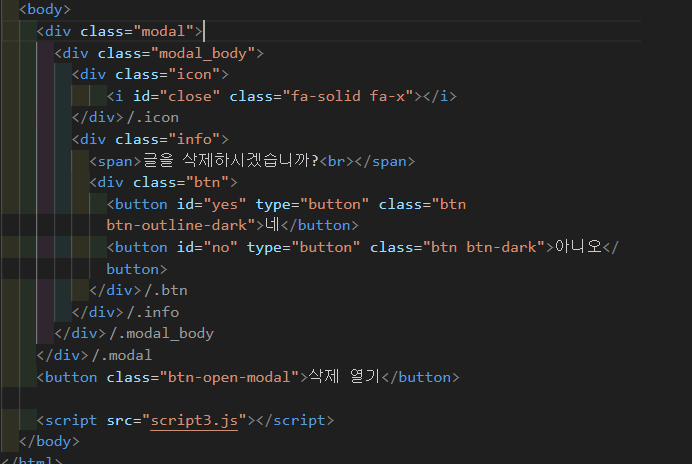Click the "fa-solid fa-x" class string
This screenshot has width=692, height=464.
[348, 96]
